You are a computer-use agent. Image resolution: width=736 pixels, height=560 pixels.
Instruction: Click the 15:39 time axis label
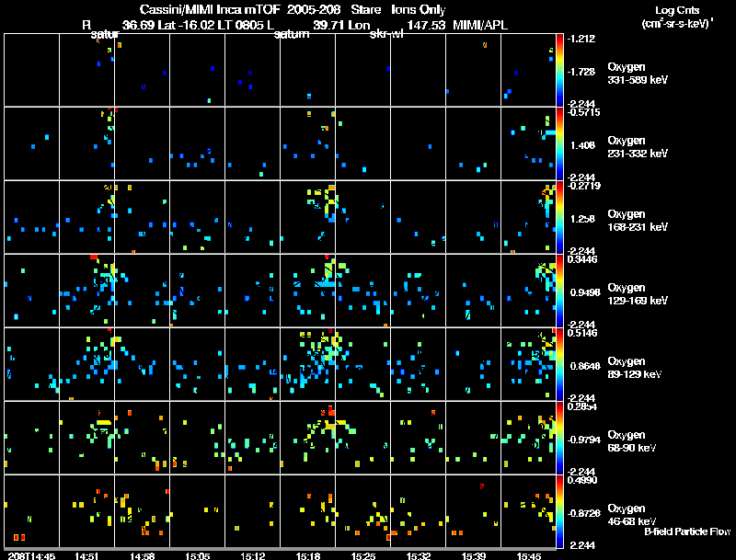(474, 556)
